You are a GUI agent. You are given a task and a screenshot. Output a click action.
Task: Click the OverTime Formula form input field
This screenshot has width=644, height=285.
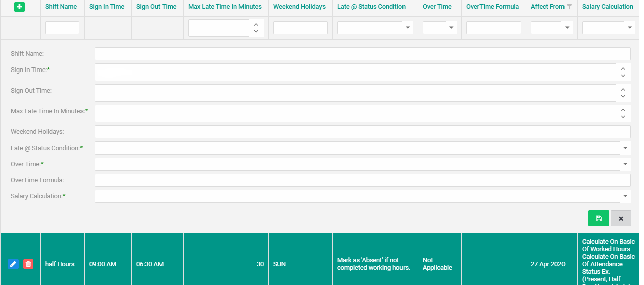[362, 180]
